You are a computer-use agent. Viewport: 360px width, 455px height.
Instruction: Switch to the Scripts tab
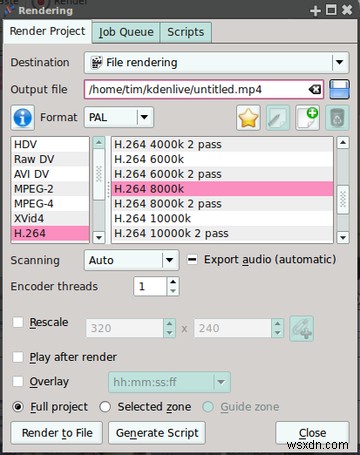186,32
